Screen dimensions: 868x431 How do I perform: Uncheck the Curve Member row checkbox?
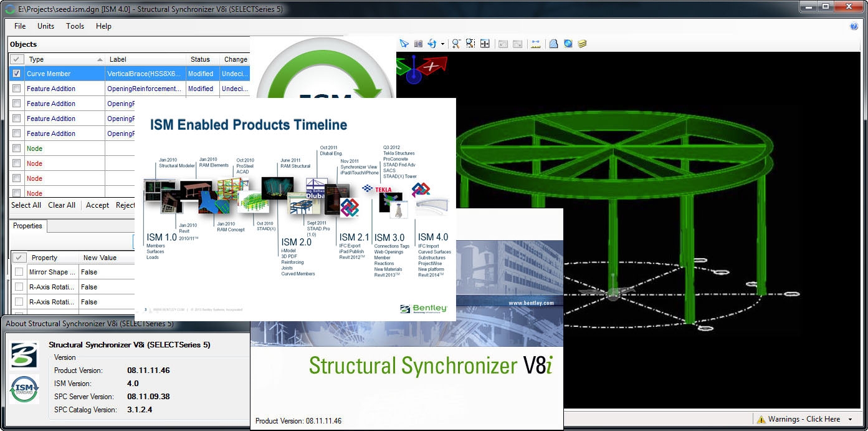[x=17, y=74]
